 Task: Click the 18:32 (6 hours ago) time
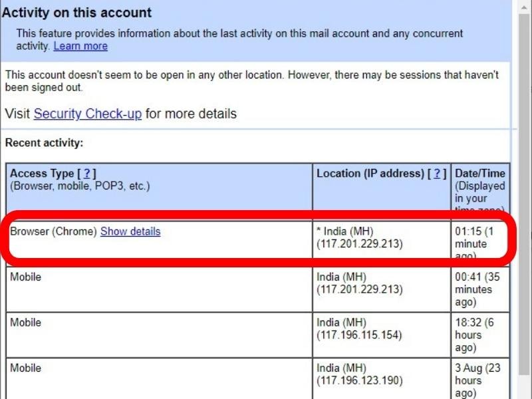tap(474, 335)
